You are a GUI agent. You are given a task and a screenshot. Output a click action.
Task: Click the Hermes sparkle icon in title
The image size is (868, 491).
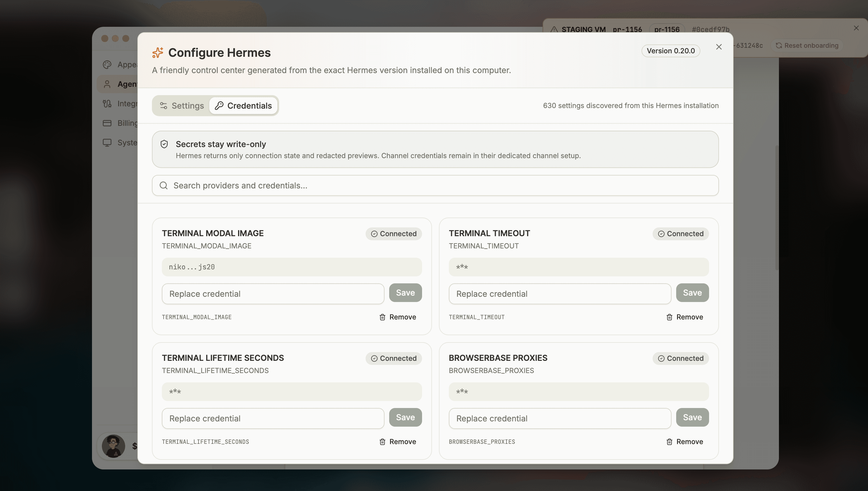[x=158, y=53]
